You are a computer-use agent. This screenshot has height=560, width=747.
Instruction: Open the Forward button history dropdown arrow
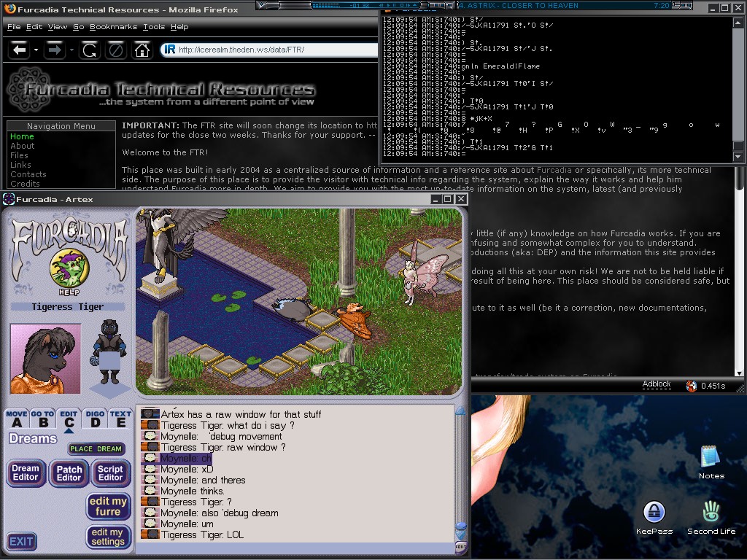(71, 50)
